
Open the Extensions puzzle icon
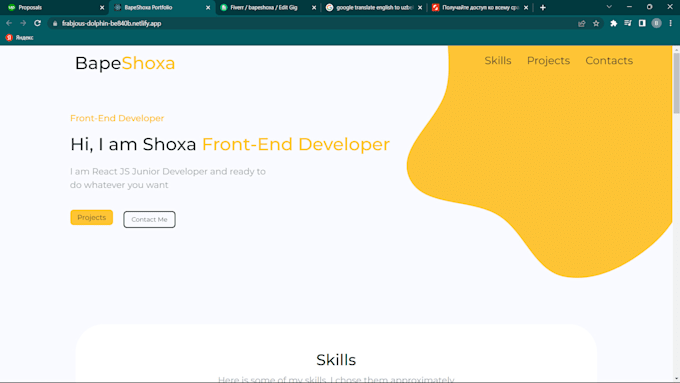(613, 23)
